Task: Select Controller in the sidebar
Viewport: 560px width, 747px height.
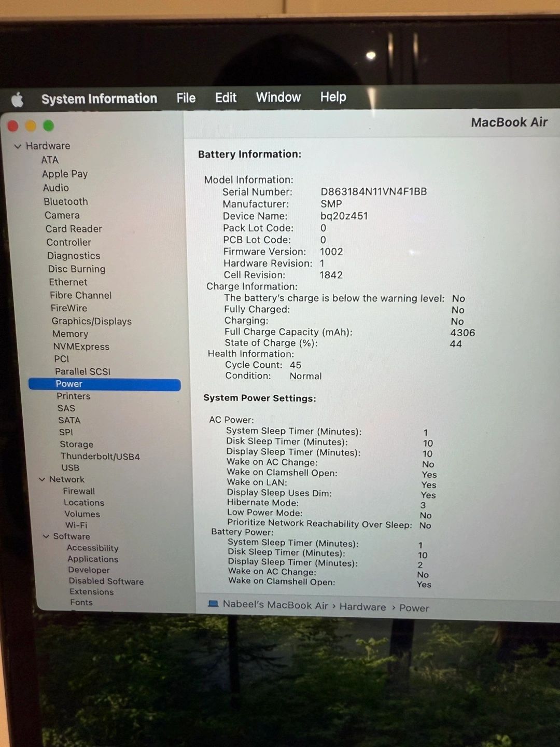Action: [68, 242]
